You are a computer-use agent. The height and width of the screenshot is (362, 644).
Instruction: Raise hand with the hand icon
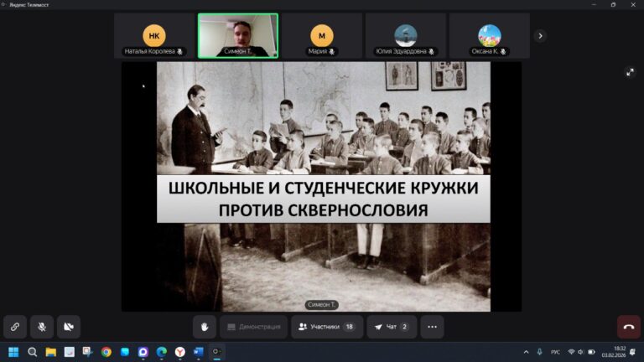pos(205,327)
